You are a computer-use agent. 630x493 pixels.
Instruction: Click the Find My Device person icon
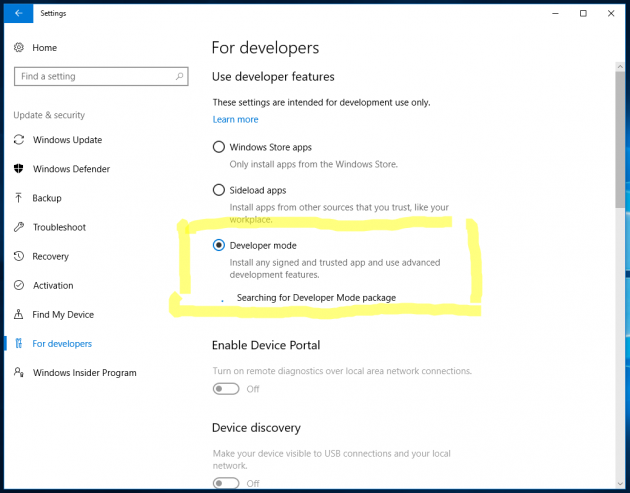click(18, 314)
